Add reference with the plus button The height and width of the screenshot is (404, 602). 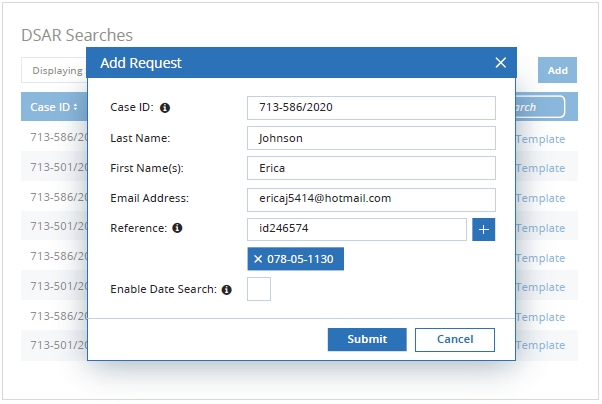pos(484,230)
